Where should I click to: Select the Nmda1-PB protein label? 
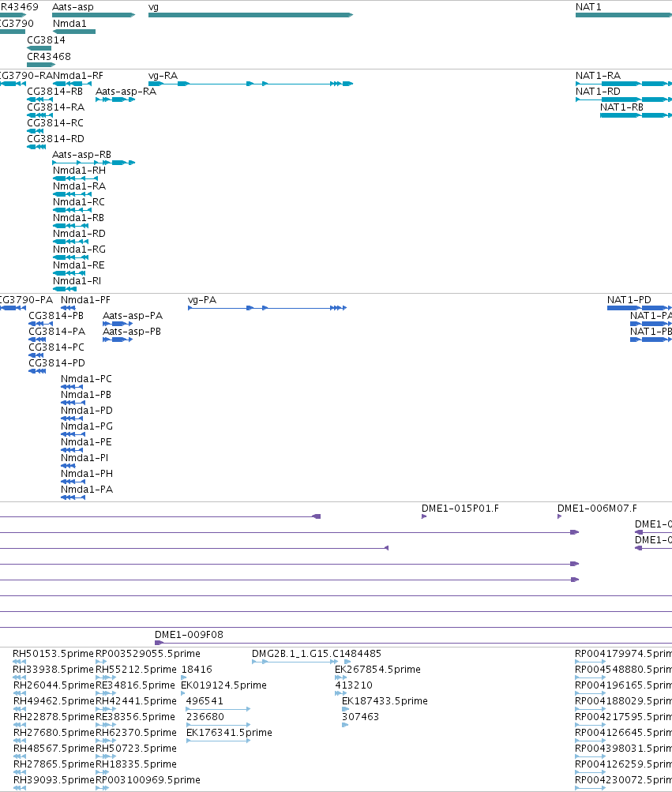pyautogui.click(x=86, y=395)
